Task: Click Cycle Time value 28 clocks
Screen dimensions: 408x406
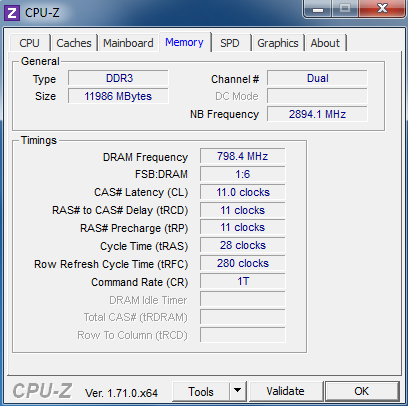Action: coord(243,245)
